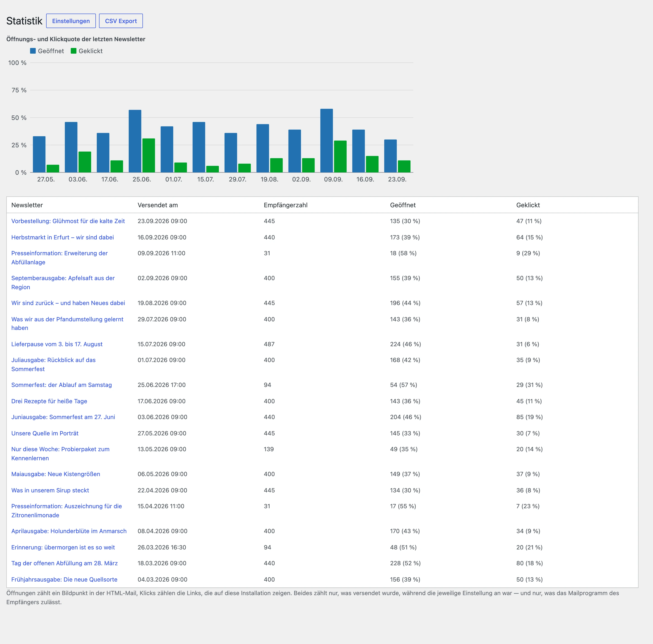Open Wir sind zurück newsletter link

coord(68,303)
